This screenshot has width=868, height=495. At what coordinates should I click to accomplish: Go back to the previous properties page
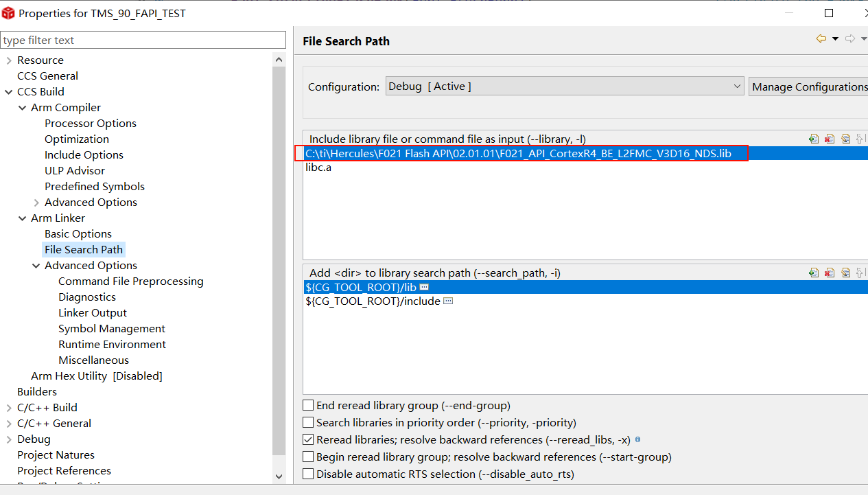click(x=821, y=39)
